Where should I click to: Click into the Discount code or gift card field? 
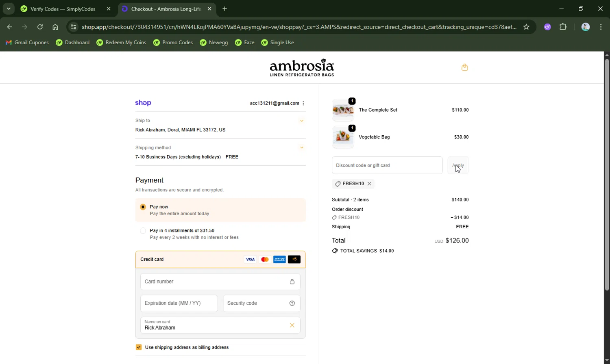click(387, 165)
